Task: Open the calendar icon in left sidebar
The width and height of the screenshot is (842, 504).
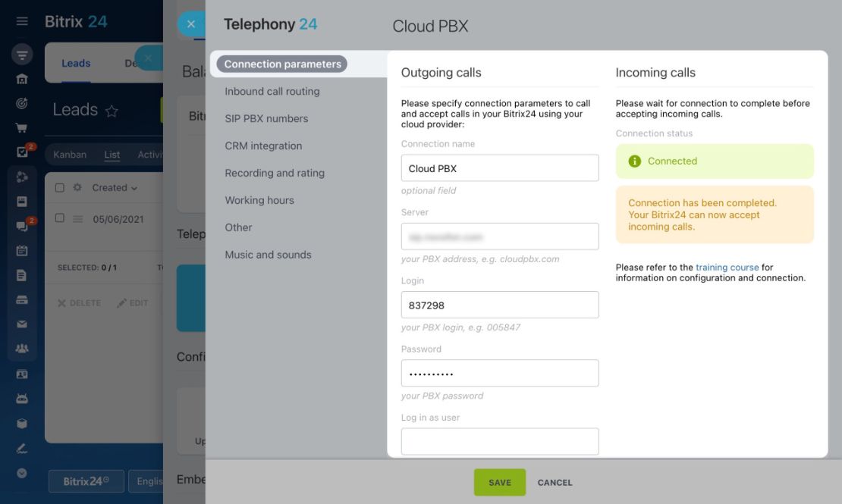Action: click(x=22, y=251)
